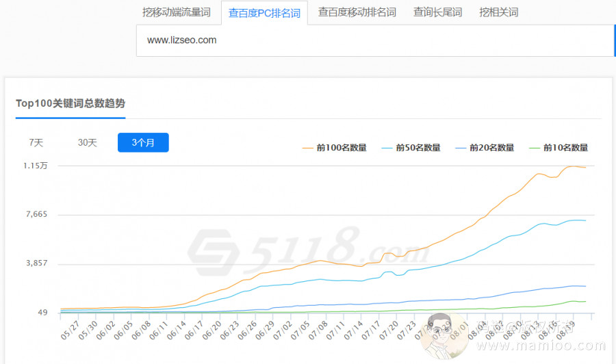Go to the 挖相关词 tab
The image size is (616, 364).
(x=498, y=12)
